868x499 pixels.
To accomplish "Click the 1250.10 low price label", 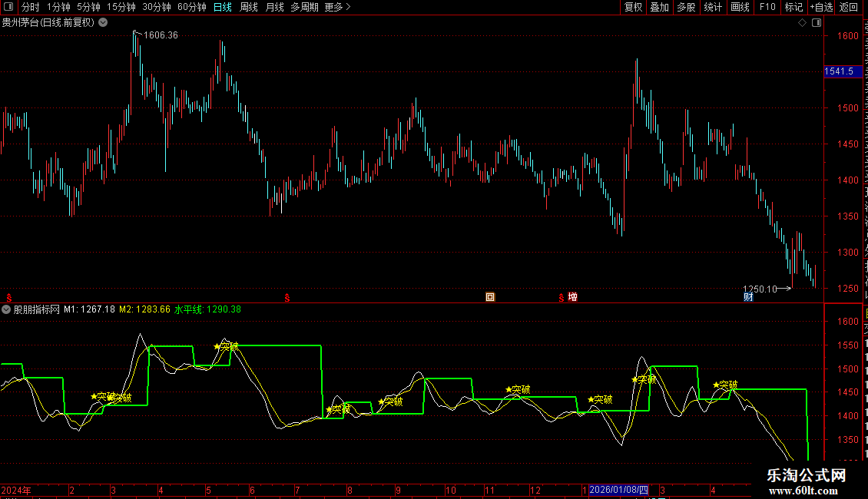I will click(760, 289).
